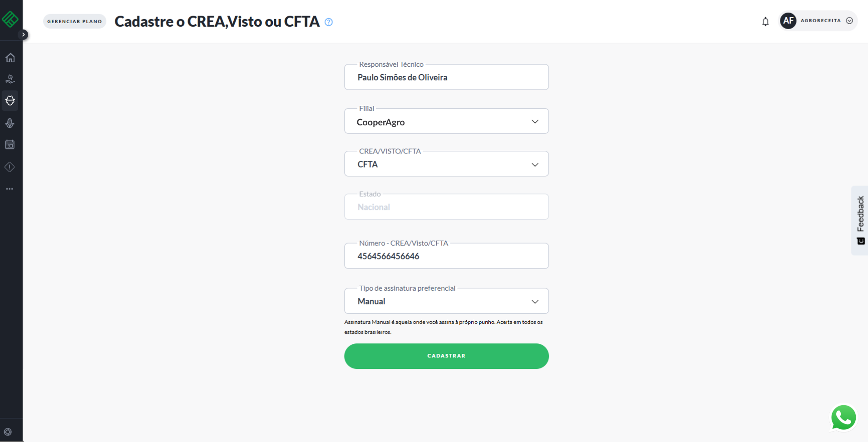Click the warning diamond sidebar icon
The image size is (868, 442).
click(x=10, y=167)
